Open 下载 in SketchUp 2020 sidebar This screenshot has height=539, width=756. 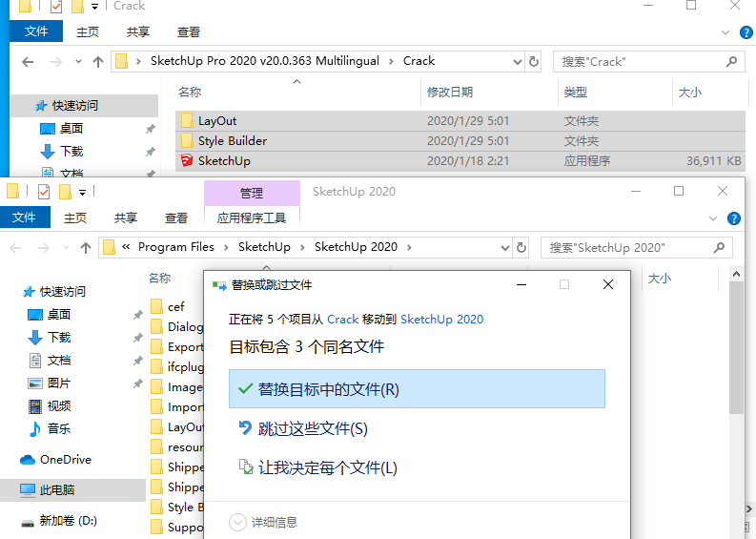point(59,338)
